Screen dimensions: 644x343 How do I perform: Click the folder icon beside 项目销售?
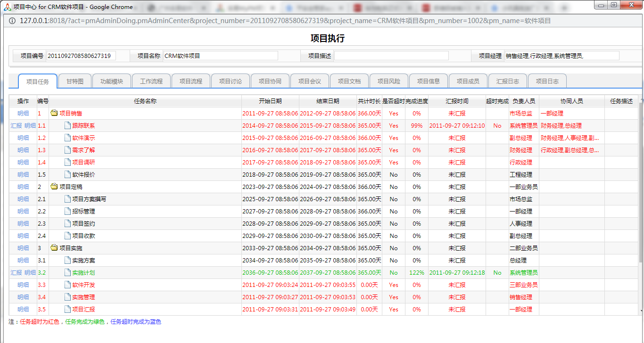[x=54, y=113]
